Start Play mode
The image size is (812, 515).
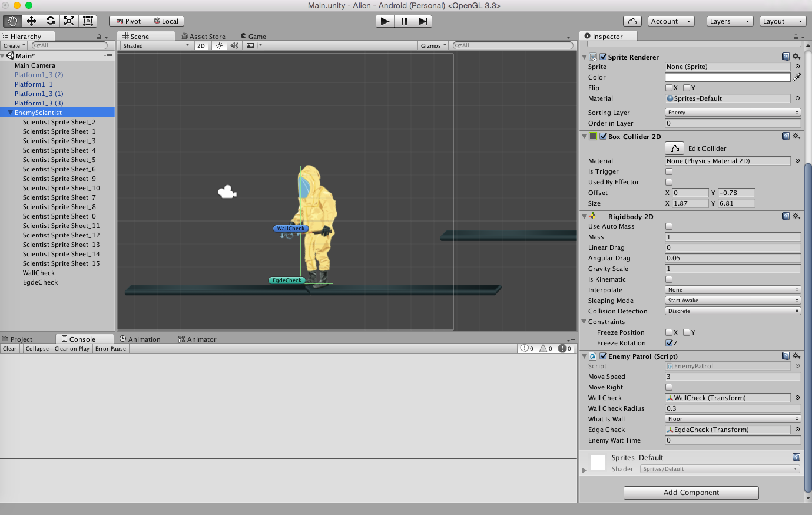[x=385, y=21]
